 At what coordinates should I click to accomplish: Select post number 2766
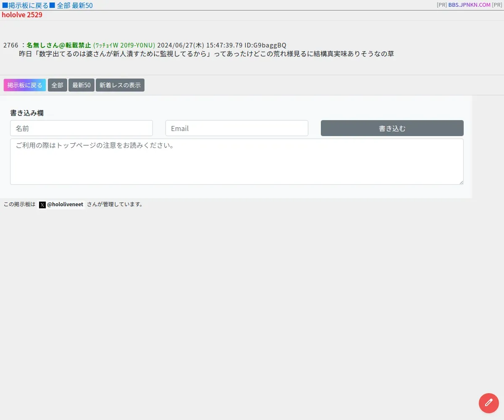click(x=11, y=45)
